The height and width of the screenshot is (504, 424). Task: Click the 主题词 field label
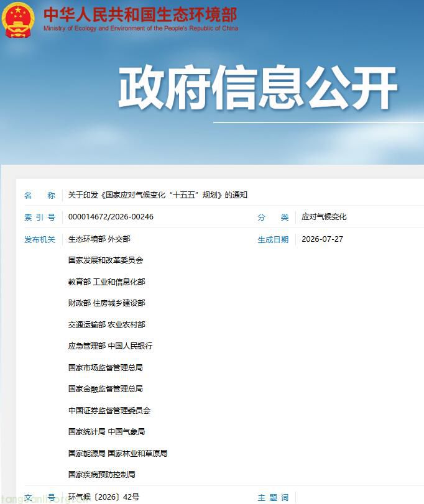point(273,498)
